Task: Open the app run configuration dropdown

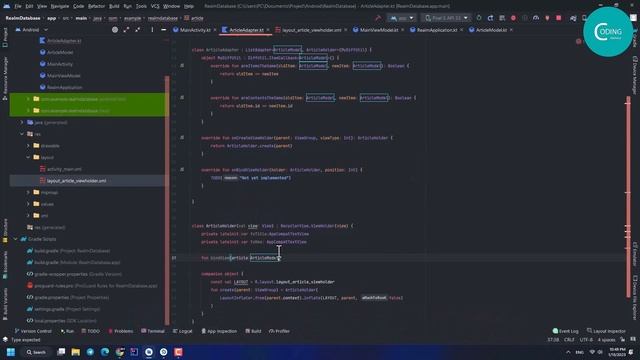Action: (402, 18)
